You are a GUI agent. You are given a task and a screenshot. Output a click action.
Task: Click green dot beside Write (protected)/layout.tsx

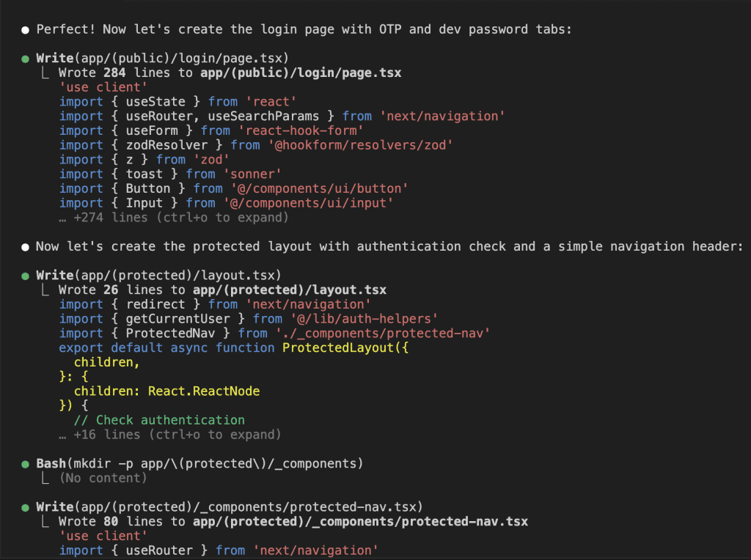point(26,276)
